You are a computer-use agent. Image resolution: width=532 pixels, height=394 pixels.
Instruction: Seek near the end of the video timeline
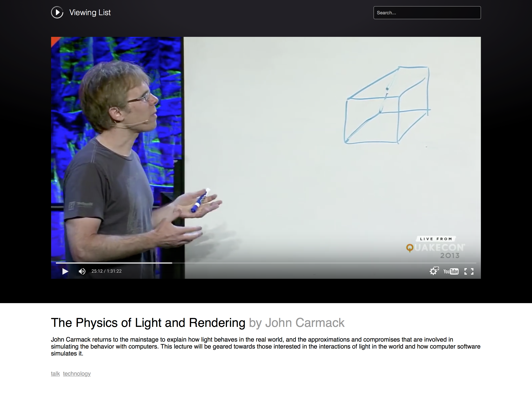tap(467, 263)
